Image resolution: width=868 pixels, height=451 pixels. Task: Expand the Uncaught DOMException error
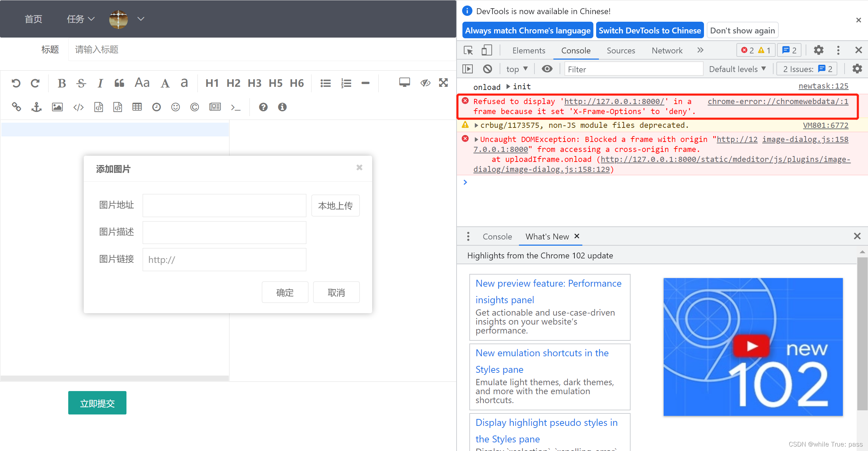(x=476, y=140)
